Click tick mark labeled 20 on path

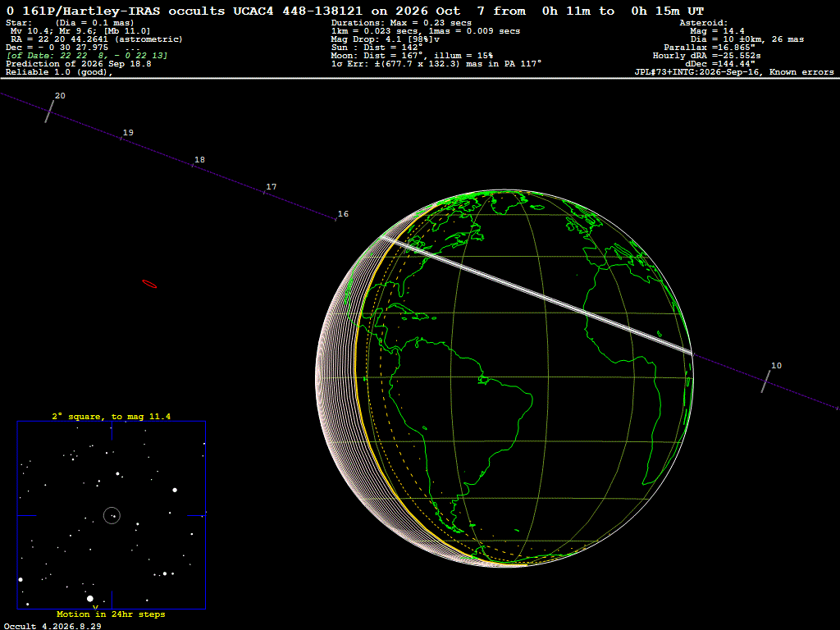(50, 112)
